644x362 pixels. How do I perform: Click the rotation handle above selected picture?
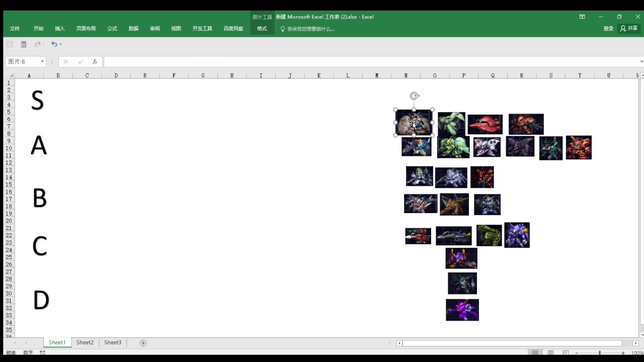point(414,96)
